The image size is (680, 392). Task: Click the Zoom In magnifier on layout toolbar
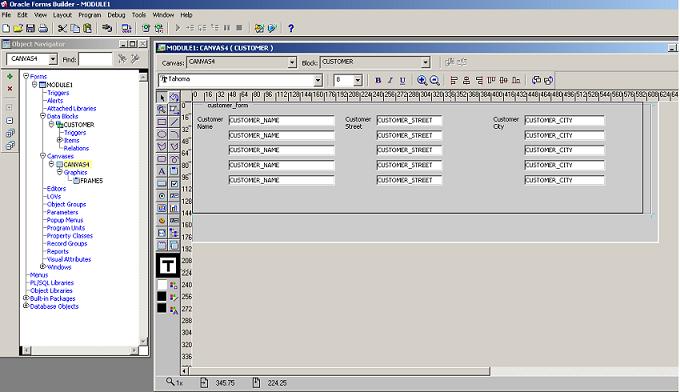(x=422, y=80)
